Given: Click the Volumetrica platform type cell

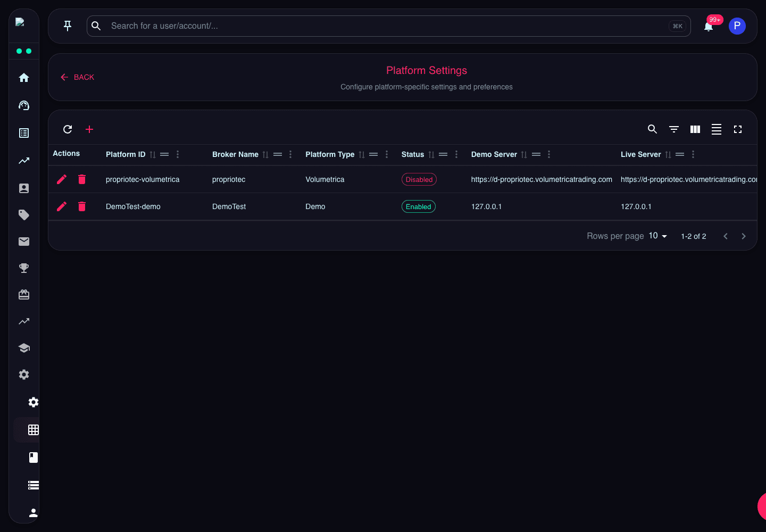Looking at the screenshot, I should pyautogui.click(x=325, y=179).
